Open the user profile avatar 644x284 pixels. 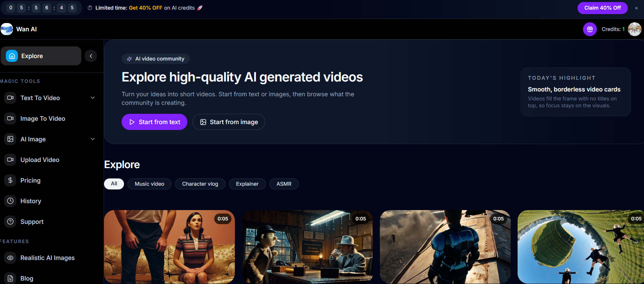point(634,29)
